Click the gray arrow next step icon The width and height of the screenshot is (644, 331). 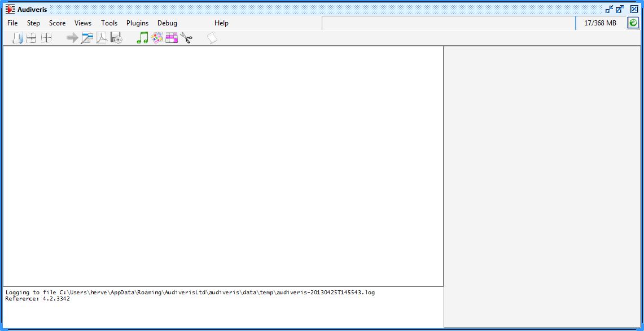click(x=72, y=38)
